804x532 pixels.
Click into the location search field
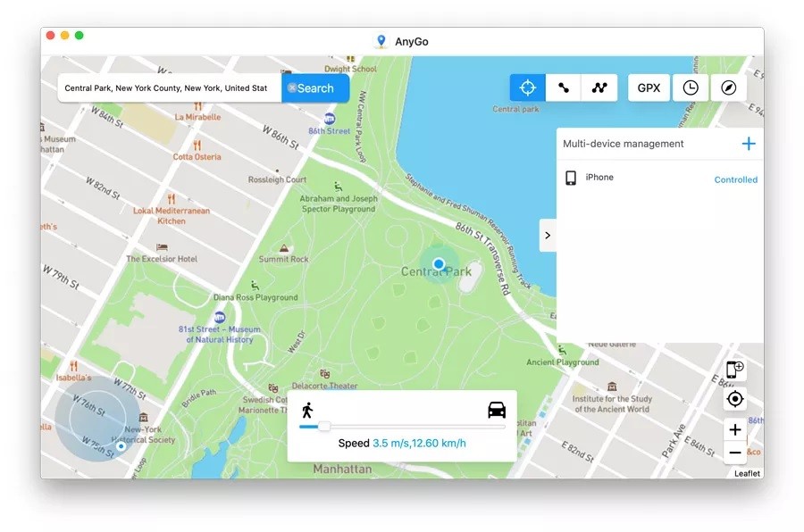coord(170,88)
